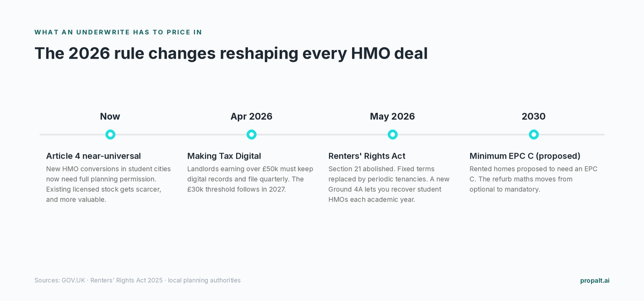The width and height of the screenshot is (644, 301).
Task: Click the 'Article 4 near-universal' heading
Action: 93,156
